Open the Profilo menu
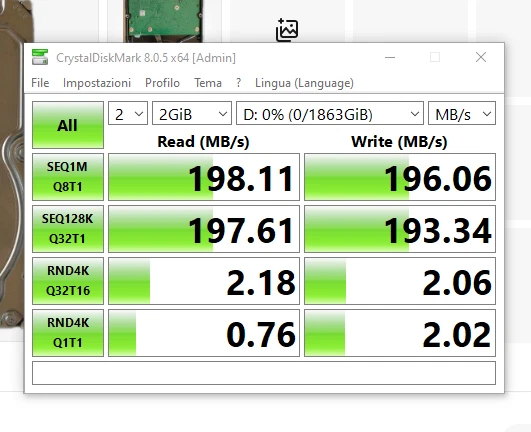531x432 pixels. coord(162,83)
